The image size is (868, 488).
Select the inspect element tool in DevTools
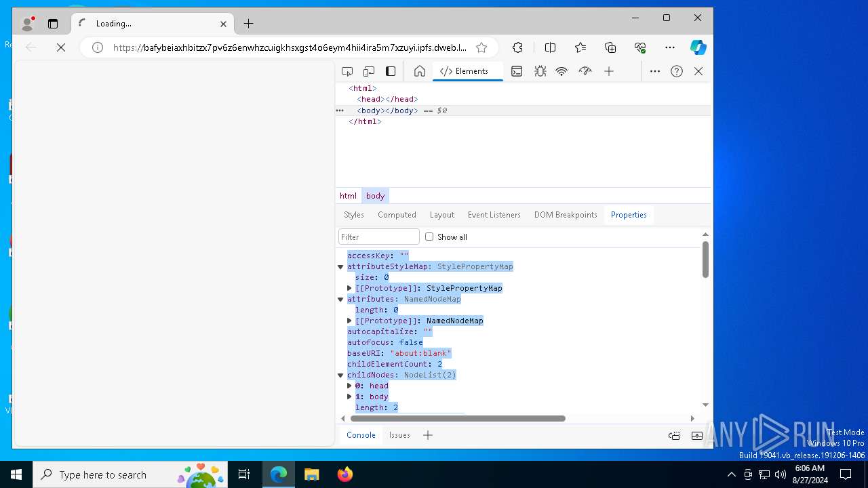tap(347, 71)
